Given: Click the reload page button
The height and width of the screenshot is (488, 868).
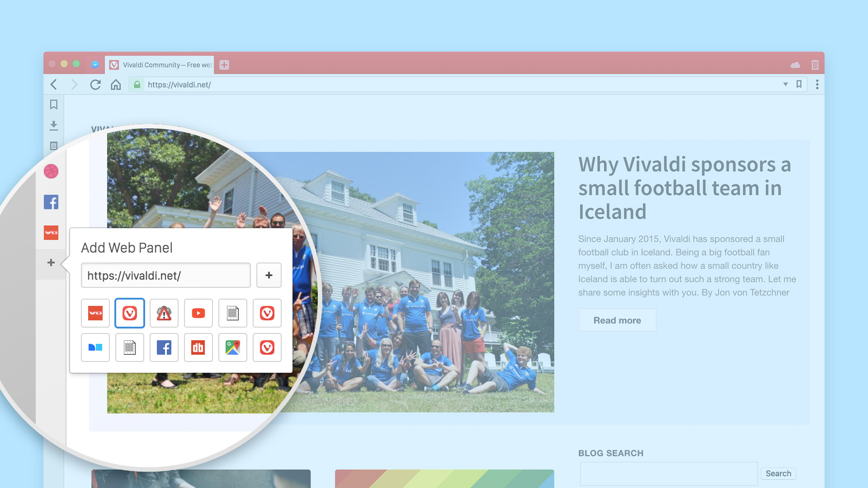Looking at the screenshot, I should [x=95, y=84].
